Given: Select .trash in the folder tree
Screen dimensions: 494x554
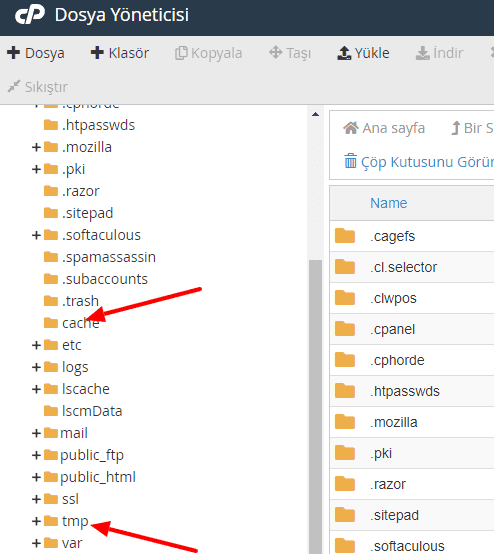Looking at the screenshot, I should (x=80, y=301).
